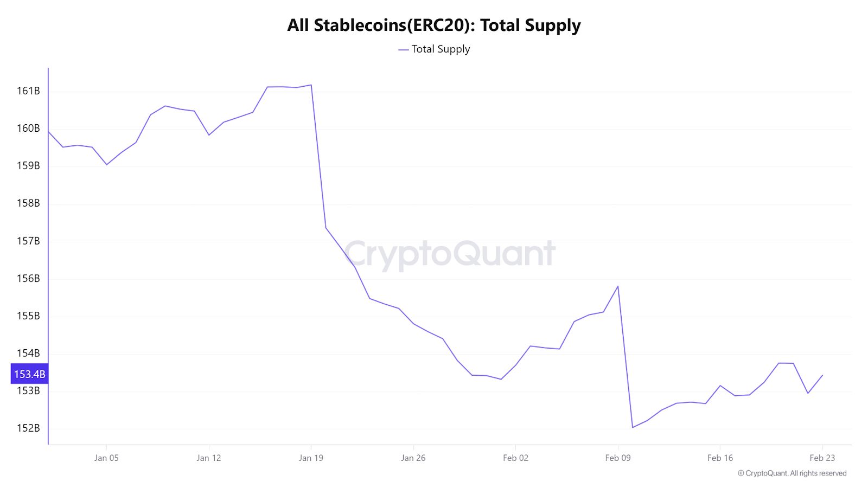
Task: Select the Jan 19 x-axis date label
Action: [x=311, y=458]
